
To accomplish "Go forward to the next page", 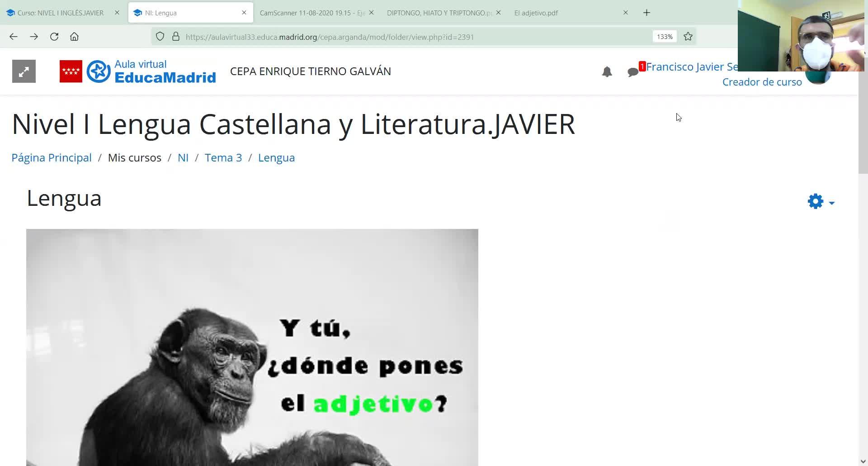I will 34,37.
